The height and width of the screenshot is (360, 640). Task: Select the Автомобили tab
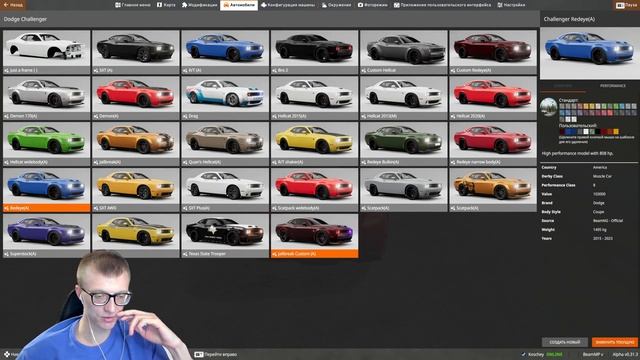(239, 5)
